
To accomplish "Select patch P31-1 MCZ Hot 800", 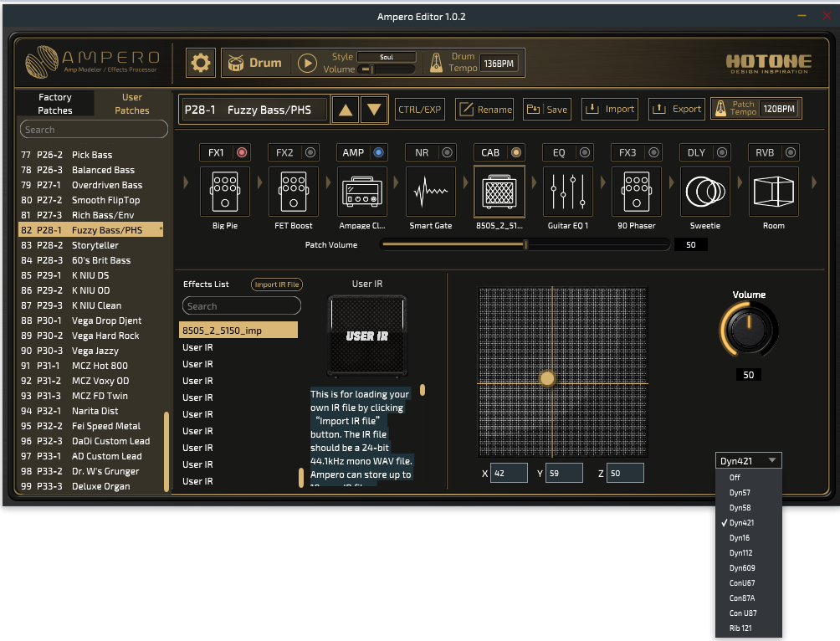I will (x=91, y=366).
